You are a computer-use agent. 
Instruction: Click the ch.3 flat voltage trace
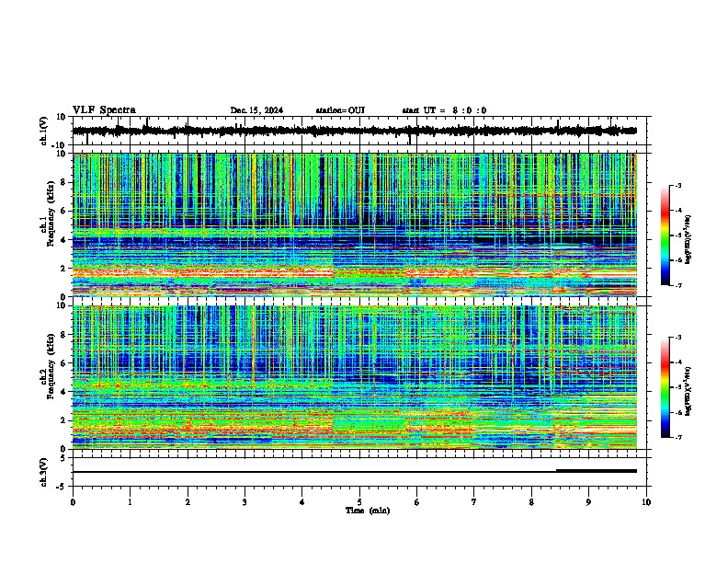click(354, 472)
